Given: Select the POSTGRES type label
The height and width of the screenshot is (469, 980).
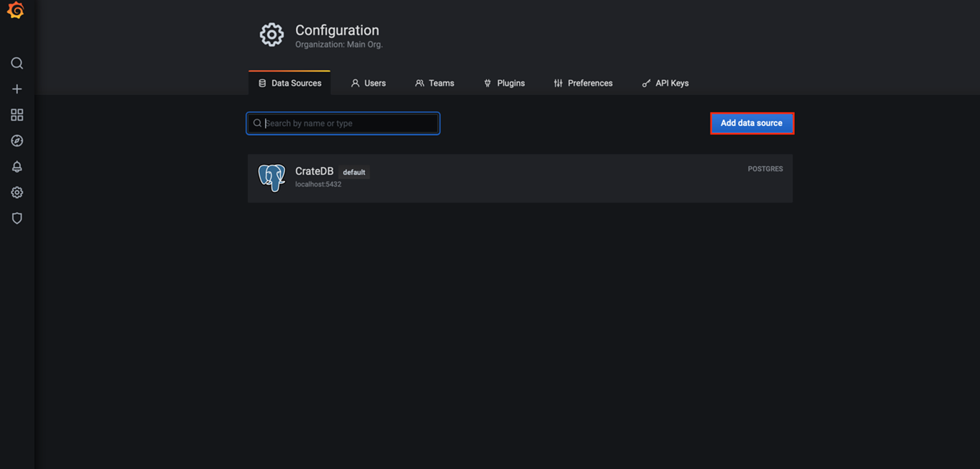Looking at the screenshot, I should (x=765, y=169).
